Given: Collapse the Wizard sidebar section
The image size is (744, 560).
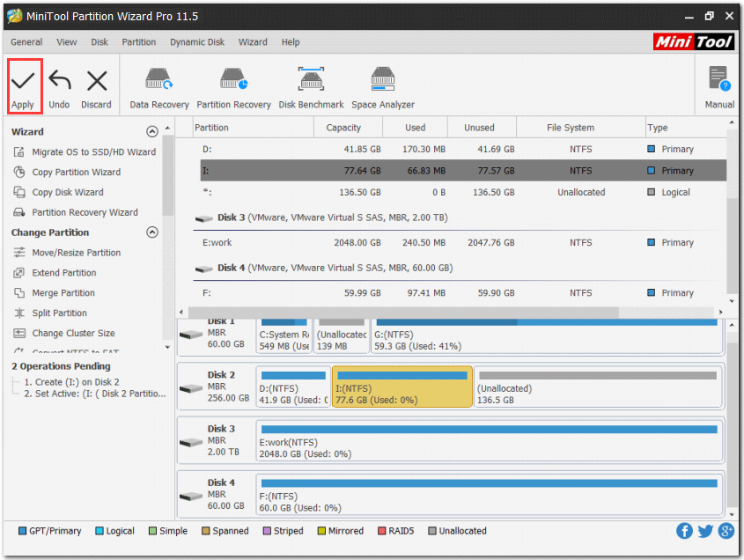Looking at the screenshot, I should pyautogui.click(x=151, y=131).
